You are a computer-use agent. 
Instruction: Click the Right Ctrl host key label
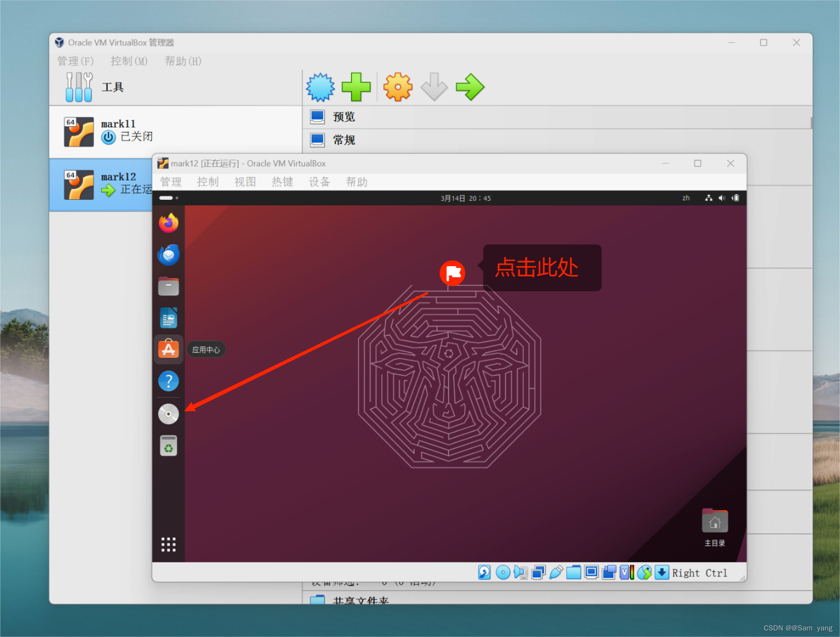(700, 573)
